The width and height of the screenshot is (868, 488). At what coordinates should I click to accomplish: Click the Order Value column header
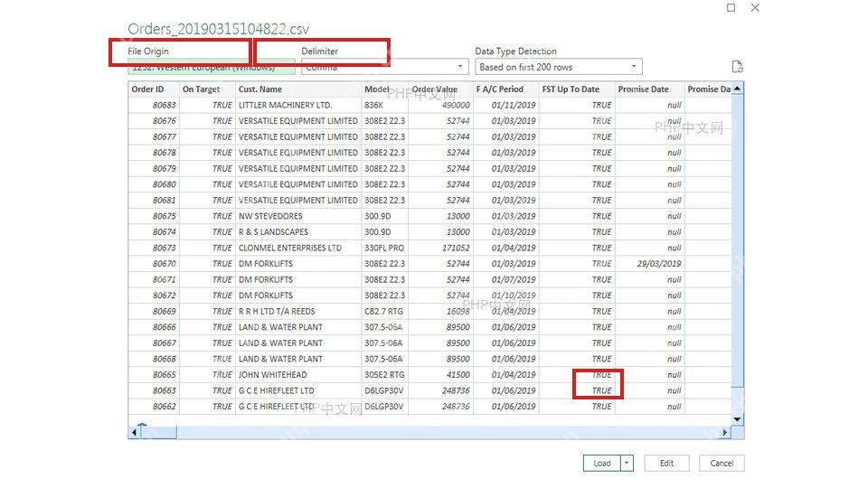[440, 89]
